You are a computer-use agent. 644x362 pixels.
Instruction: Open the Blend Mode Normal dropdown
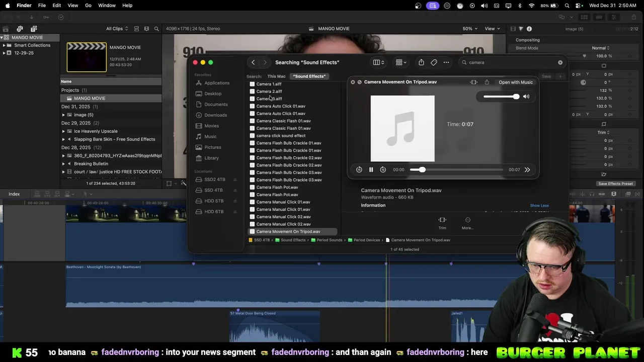coord(601,48)
